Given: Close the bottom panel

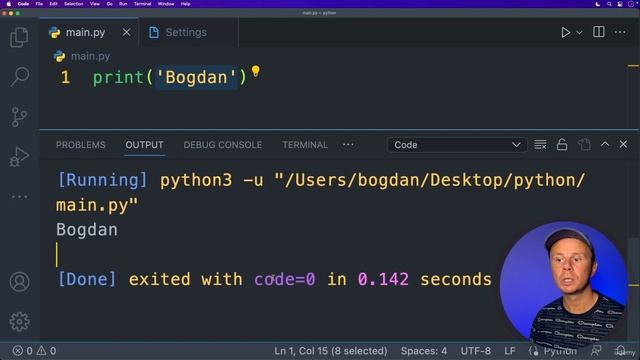Looking at the screenshot, I should click(x=623, y=144).
